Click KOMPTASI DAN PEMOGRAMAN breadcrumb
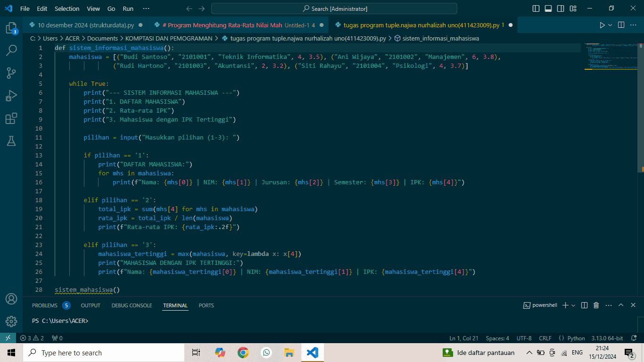 pos(169,38)
